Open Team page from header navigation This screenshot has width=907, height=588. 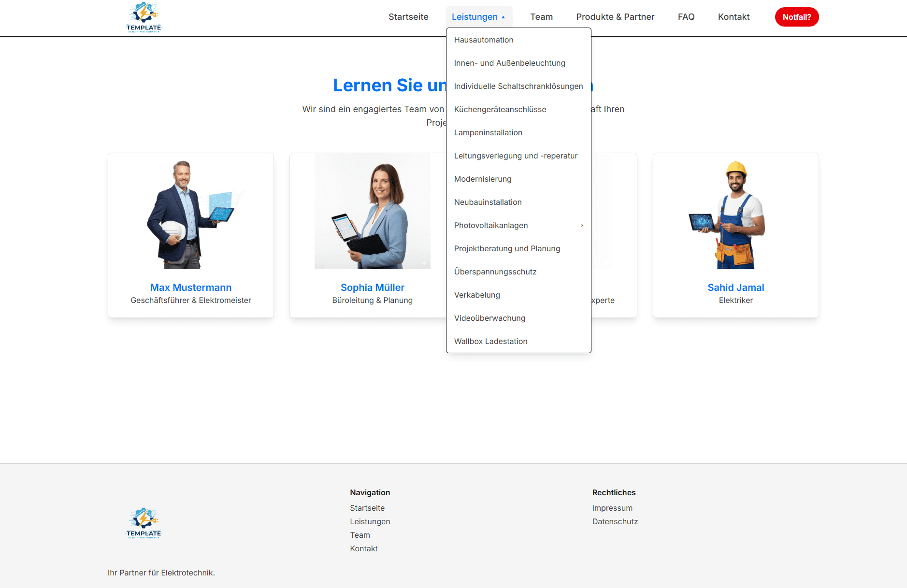[x=541, y=17]
